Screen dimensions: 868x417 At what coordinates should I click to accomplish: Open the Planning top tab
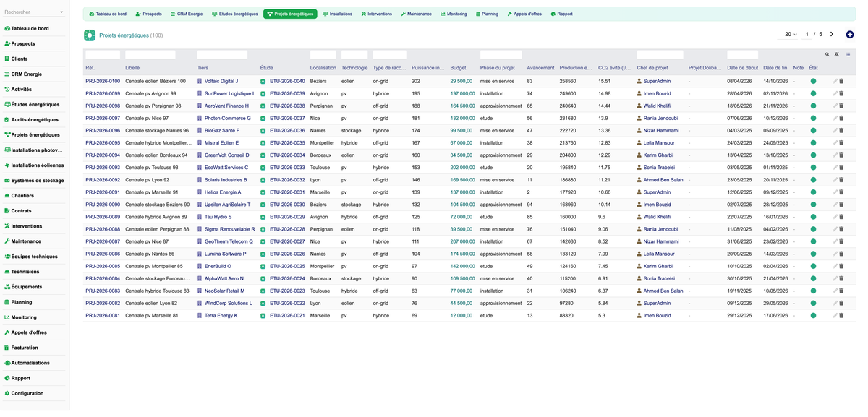[x=487, y=14]
